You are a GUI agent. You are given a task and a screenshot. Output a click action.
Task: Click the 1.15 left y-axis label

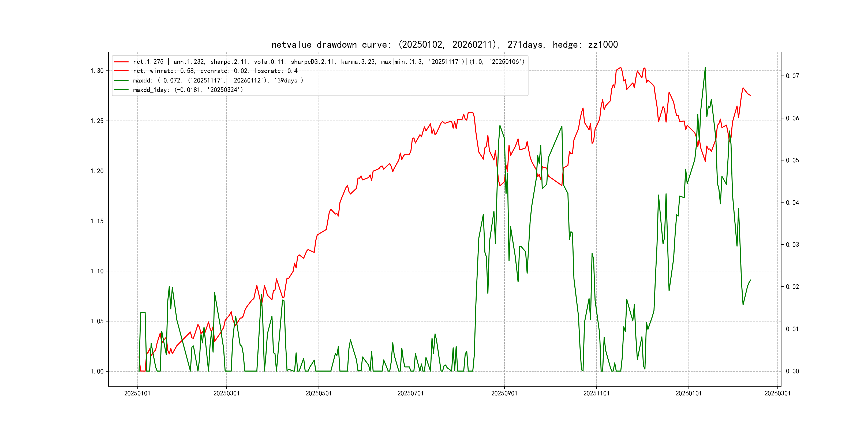[x=97, y=221]
